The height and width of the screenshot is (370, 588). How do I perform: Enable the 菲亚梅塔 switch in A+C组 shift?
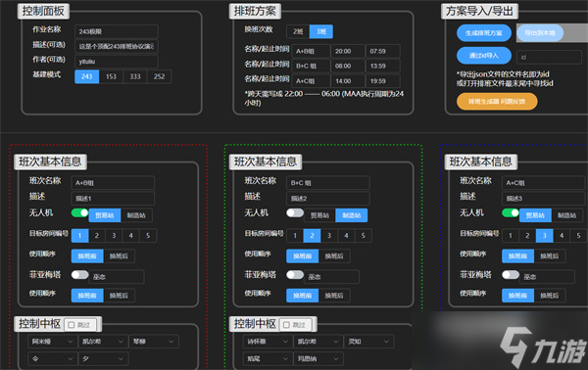pyautogui.click(x=510, y=274)
